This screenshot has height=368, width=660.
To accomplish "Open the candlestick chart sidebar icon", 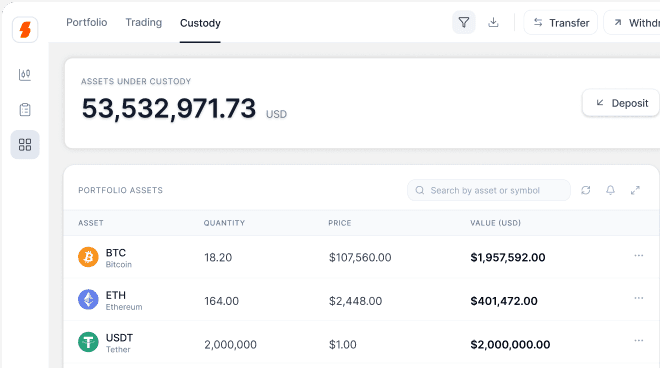I will tap(25, 75).
